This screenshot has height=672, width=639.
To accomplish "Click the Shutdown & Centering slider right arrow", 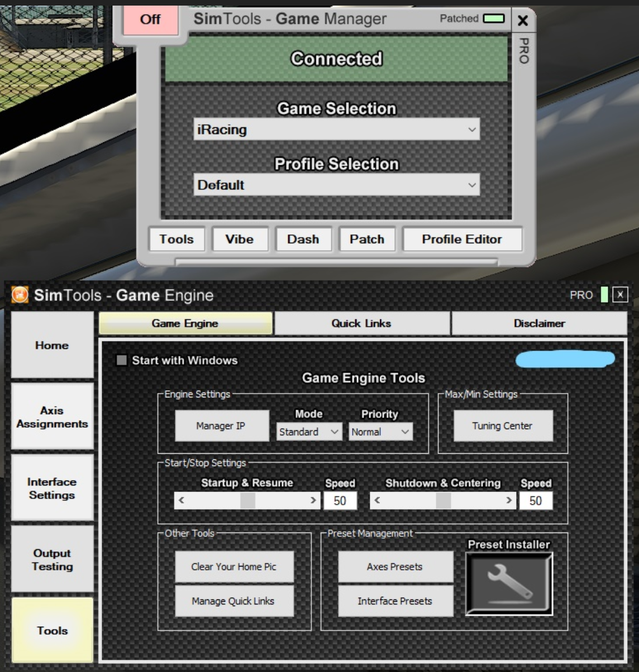I will [509, 500].
